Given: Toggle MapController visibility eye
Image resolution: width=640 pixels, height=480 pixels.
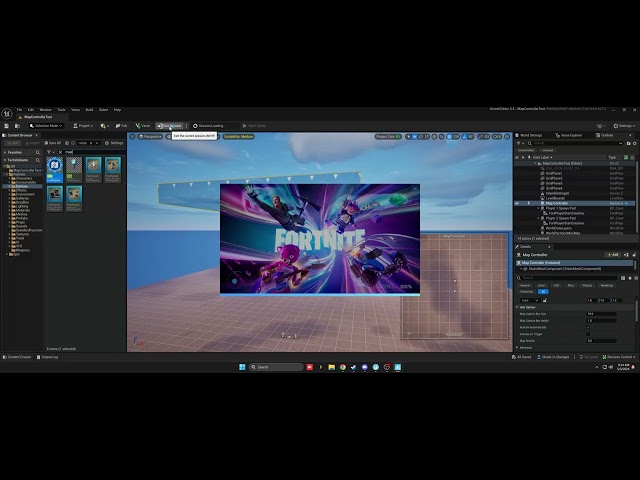Looking at the screenshot, I should tap(517, 203).
